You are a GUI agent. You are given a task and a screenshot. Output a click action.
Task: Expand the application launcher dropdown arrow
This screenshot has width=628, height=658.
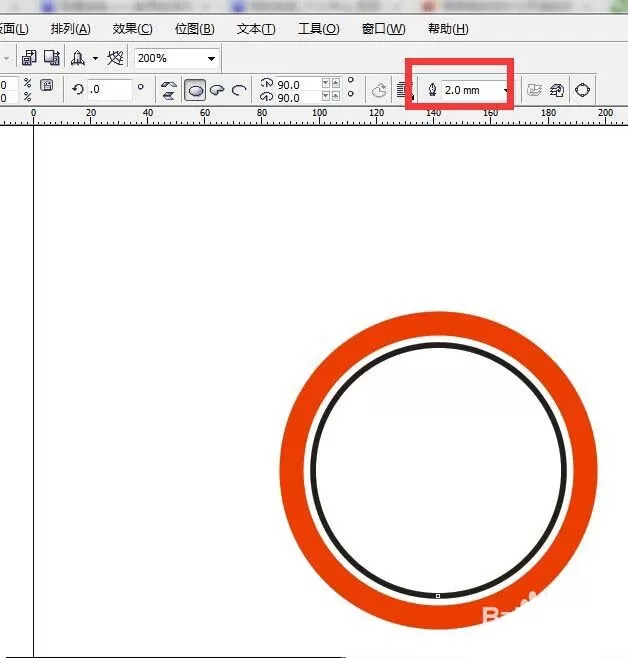[x=96, y=58]
